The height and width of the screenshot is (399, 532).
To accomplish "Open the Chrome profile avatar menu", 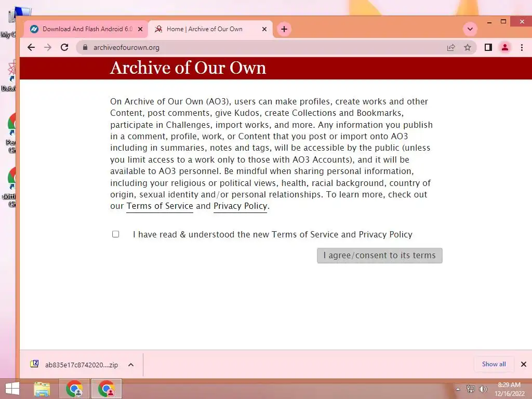I will point(505,47).
